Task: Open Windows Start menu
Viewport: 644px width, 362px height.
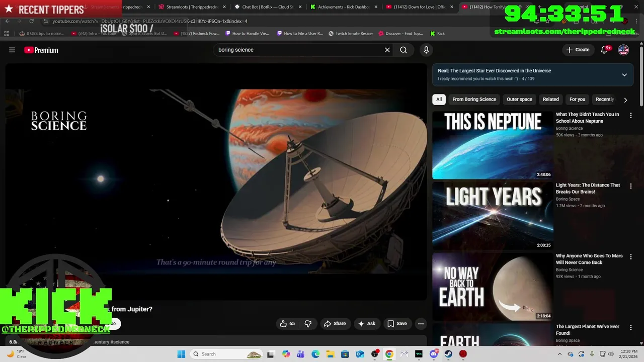Action: [x=181, y=354]
